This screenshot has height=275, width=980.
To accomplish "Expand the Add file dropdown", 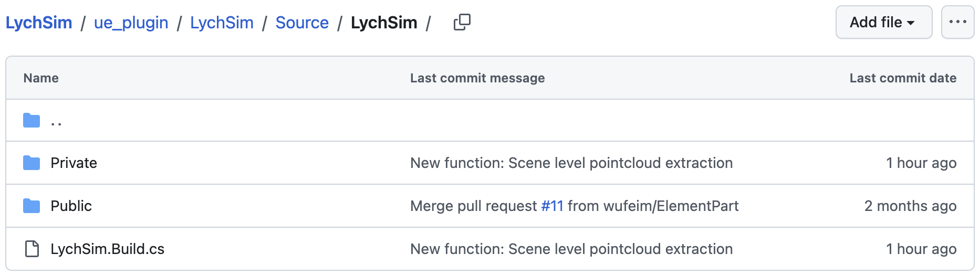I will point(884,22).
